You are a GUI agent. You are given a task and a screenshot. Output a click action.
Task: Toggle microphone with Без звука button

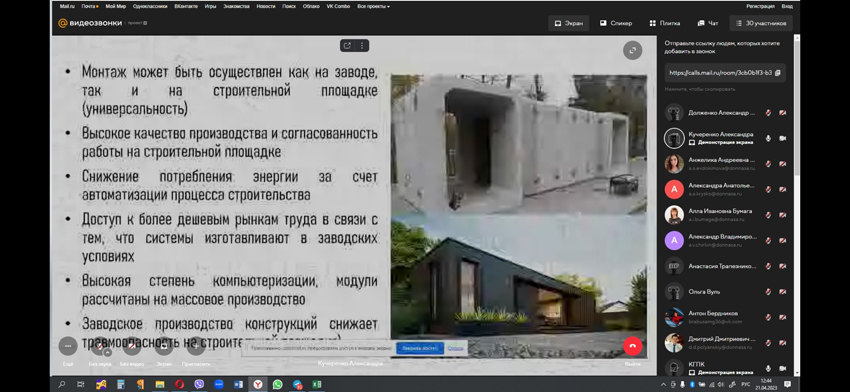[100, 346]
